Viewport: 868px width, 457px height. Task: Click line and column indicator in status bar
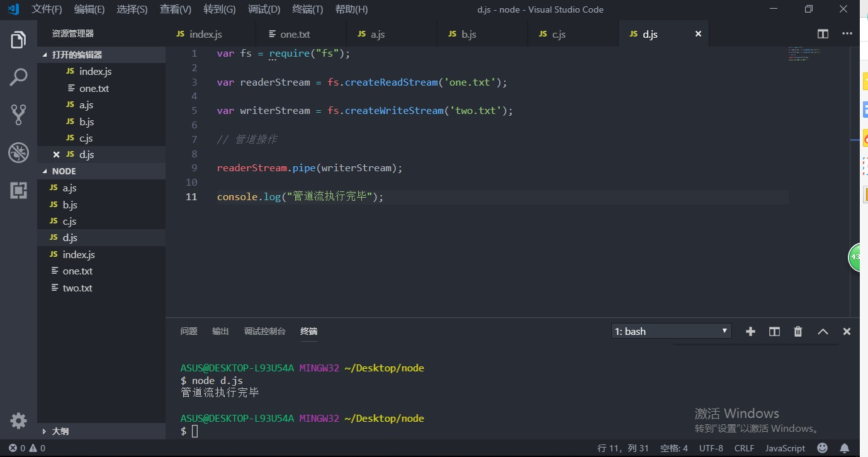click(623, 448)
